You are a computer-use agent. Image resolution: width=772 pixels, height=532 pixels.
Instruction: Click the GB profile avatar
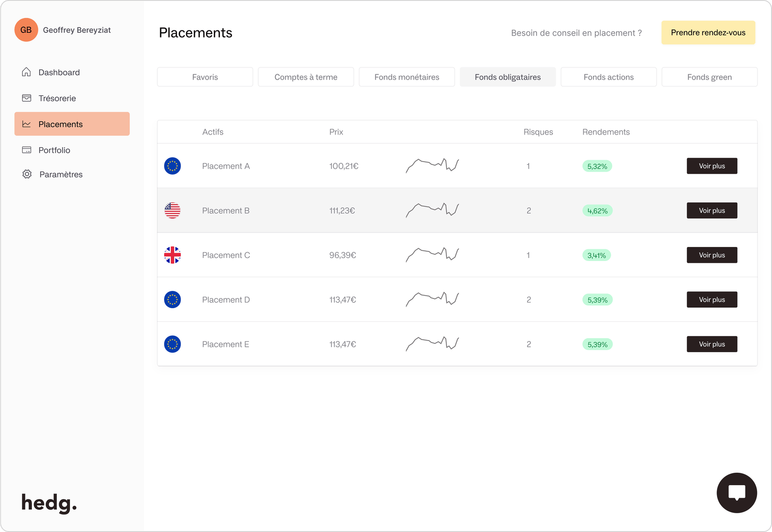click(26, 29)
